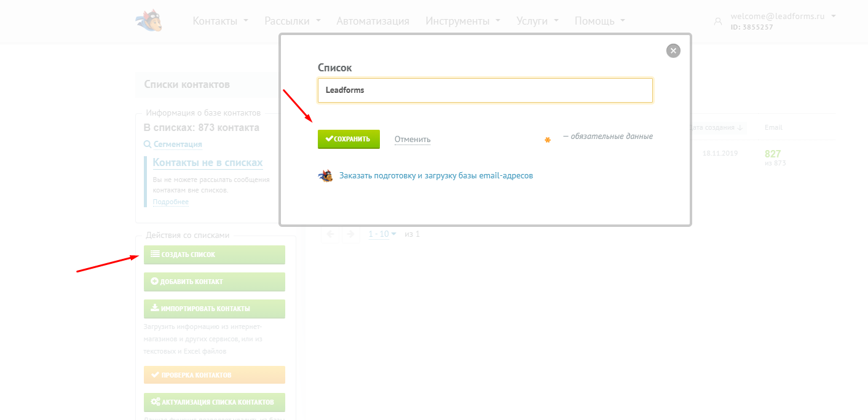Click mascot icon beside email base order link
Screen dimensions: 868x420
pos(326,176)
